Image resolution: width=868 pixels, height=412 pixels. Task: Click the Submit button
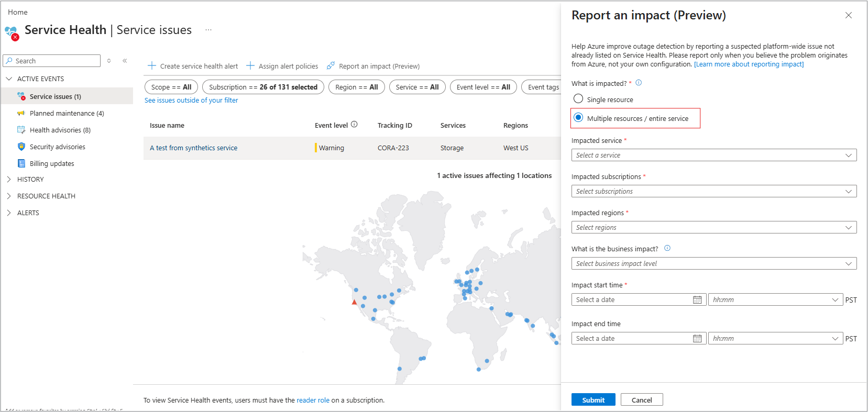[593, 400]
